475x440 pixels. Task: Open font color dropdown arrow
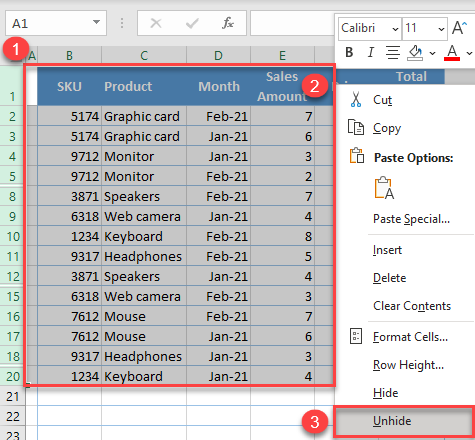tap(469, 53)
